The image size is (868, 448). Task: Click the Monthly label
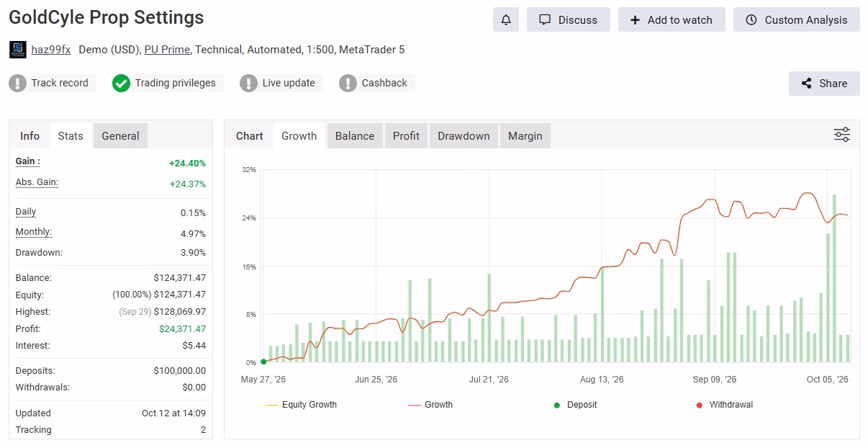tap(34, 232)
